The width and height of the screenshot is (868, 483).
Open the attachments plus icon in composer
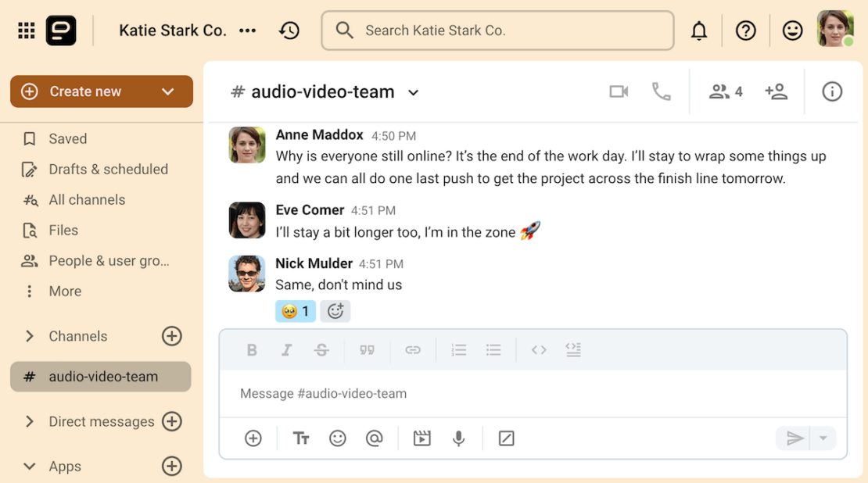click(x=253, y=438)
